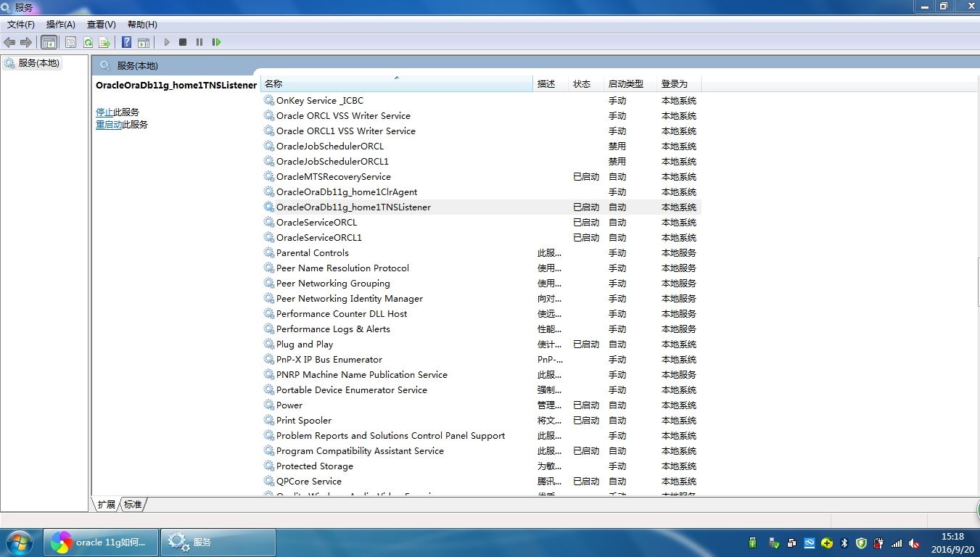Sort by the 状态 column header
The width and height of the screenshot is (980, 557).
[587, 84]
